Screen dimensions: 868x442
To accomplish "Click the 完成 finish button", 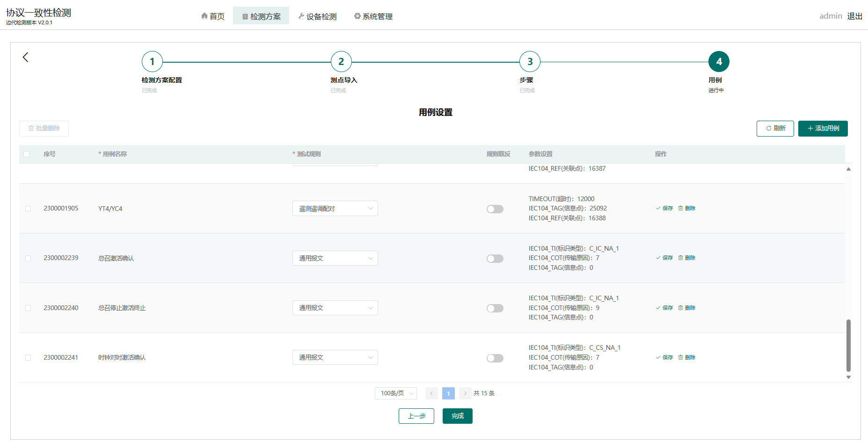I will pos(457,416).
